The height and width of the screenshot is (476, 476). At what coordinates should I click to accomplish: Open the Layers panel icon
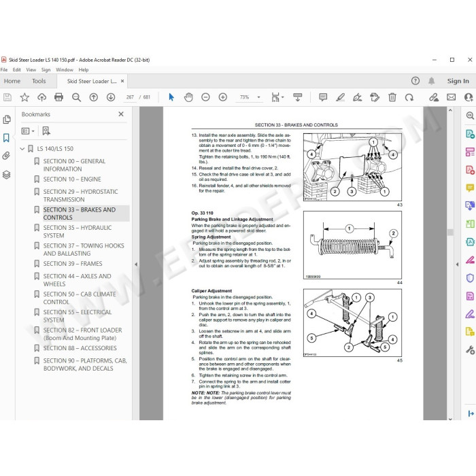click(6, 175)
